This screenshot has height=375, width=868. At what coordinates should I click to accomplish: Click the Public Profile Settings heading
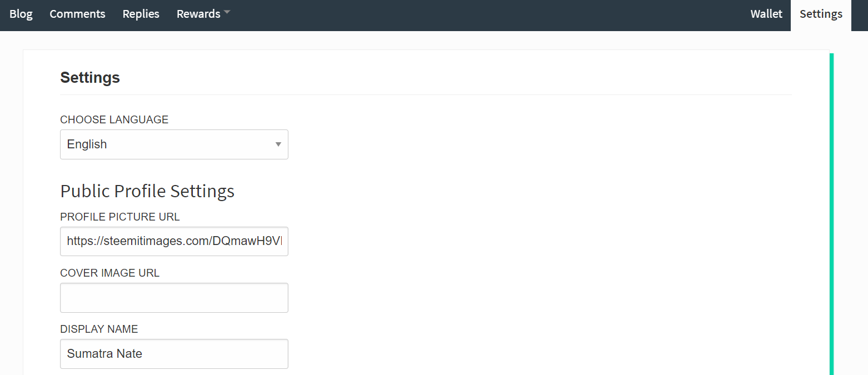tap(147, 191)
